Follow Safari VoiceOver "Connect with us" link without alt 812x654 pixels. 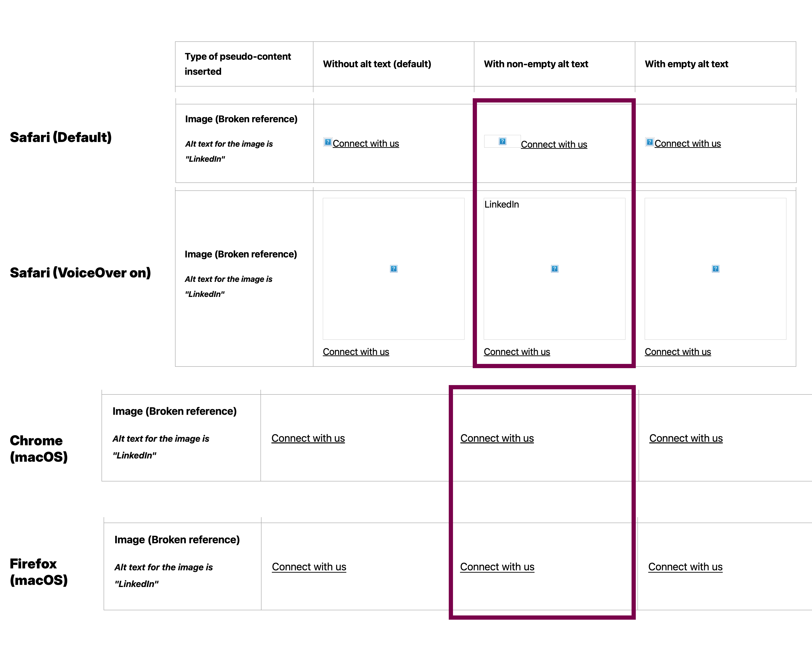356,352
